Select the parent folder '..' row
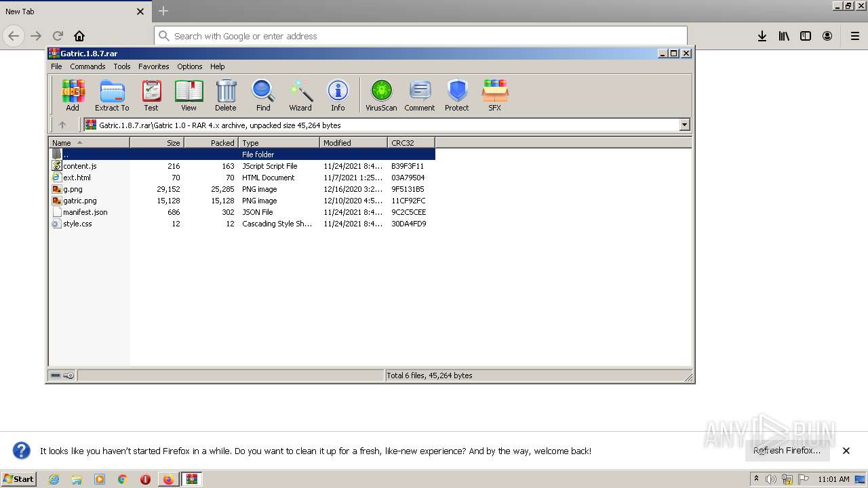The width and height of the screenshot is (868, 488). [242, 155]
